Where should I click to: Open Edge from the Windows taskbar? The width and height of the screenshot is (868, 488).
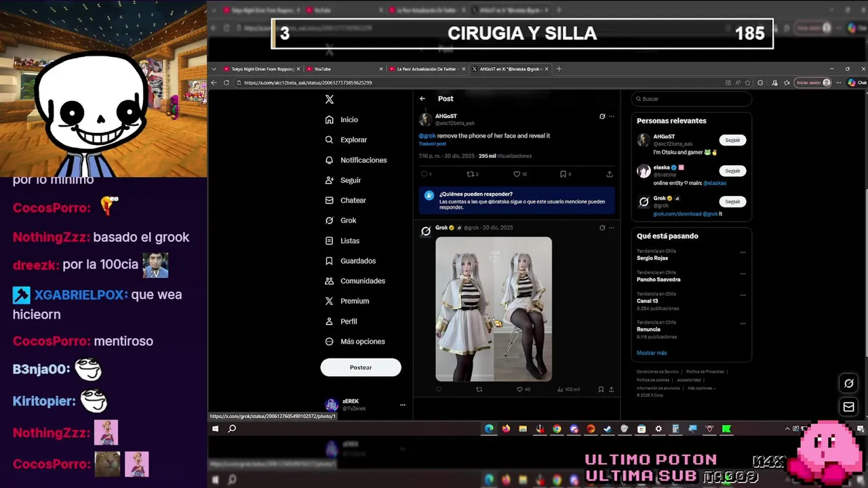coord(489,428)
